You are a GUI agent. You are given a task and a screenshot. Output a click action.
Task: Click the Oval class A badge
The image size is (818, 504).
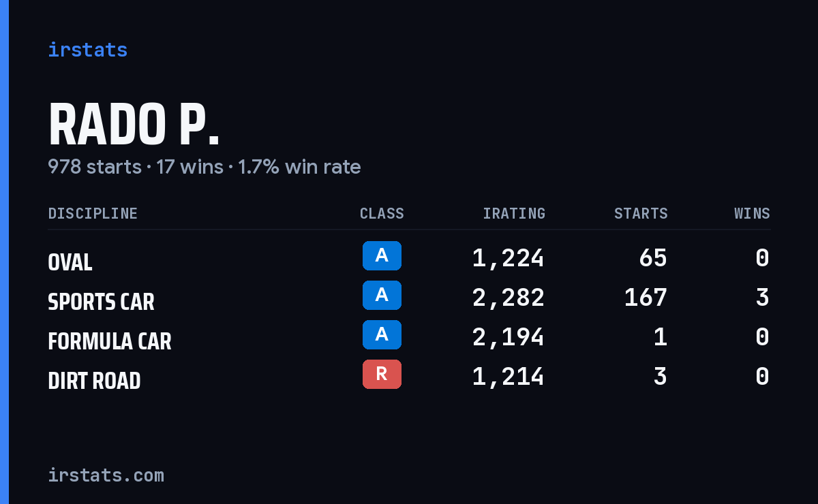[382, 255]
